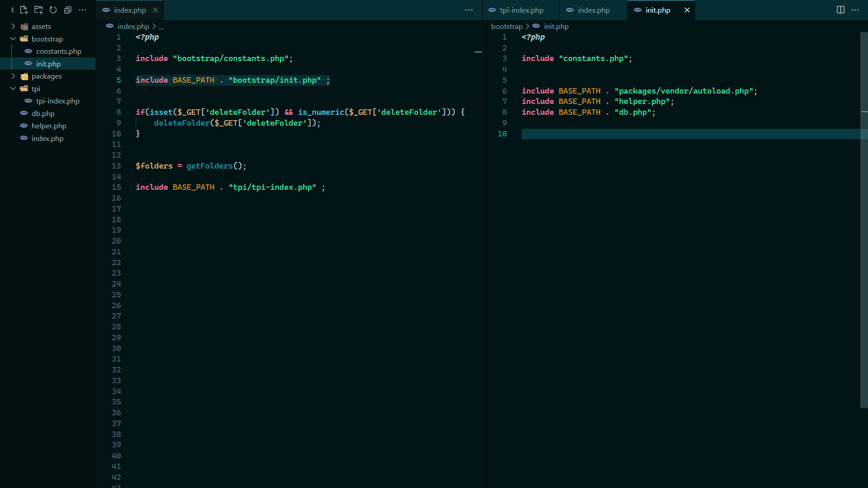Expand the assets folder

click(x=13, y=26)
